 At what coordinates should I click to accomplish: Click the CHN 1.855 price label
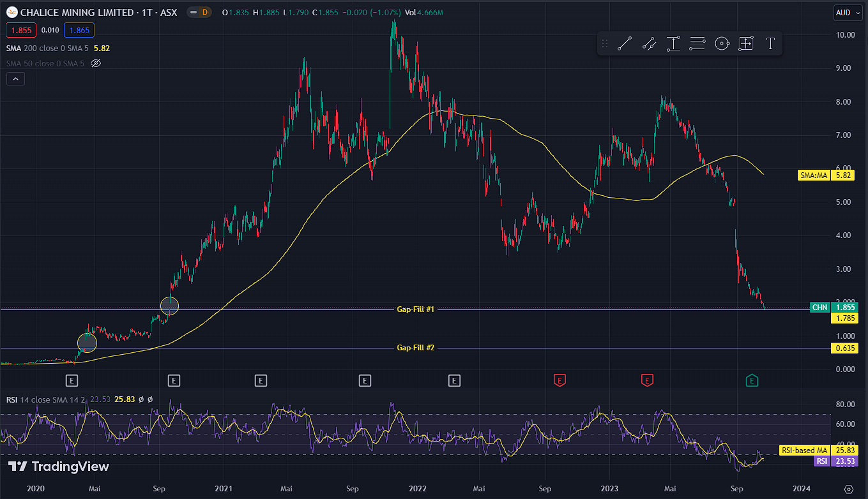[834, 307]
